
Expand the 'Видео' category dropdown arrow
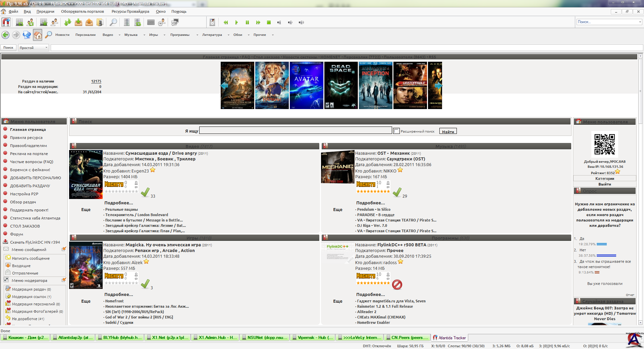point(119,35)
